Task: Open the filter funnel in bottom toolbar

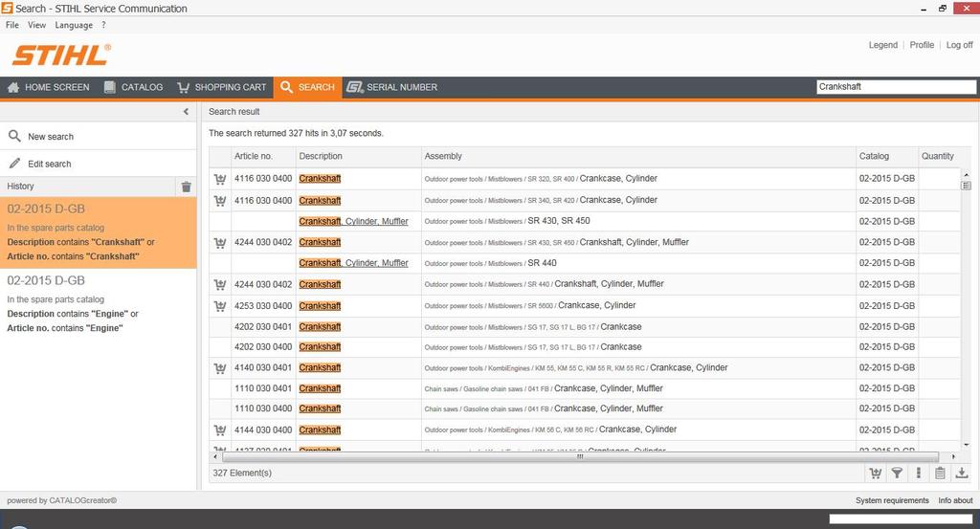Action: coord(897,474)
